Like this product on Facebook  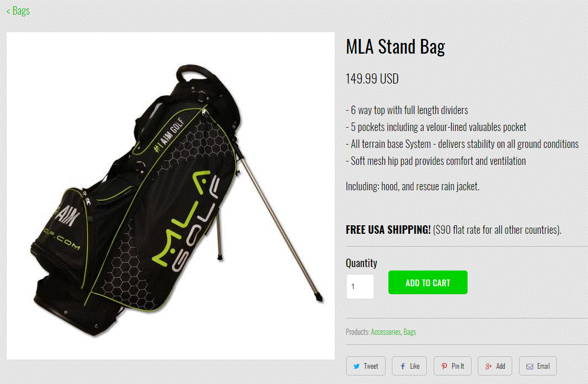[409, 366]
